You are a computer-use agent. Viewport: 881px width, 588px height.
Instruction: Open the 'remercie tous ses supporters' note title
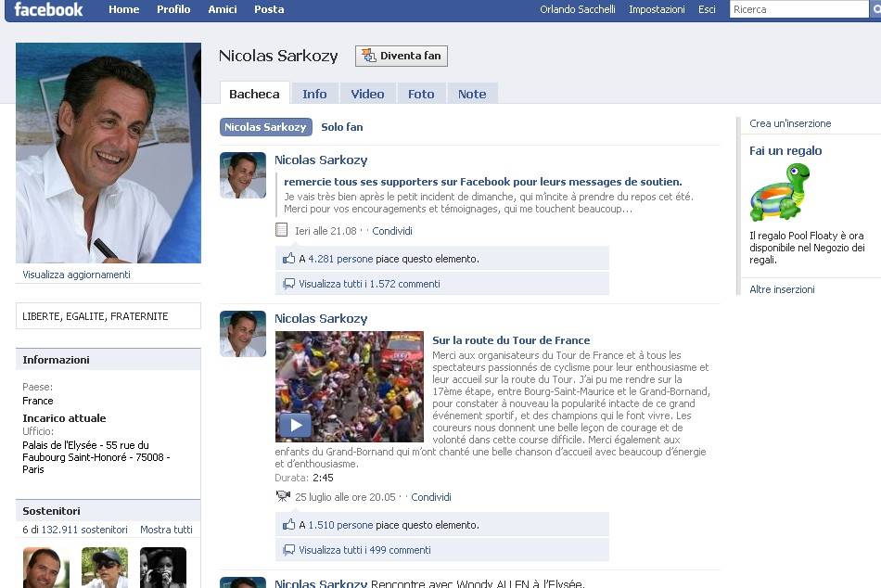[x=482, y=182]
